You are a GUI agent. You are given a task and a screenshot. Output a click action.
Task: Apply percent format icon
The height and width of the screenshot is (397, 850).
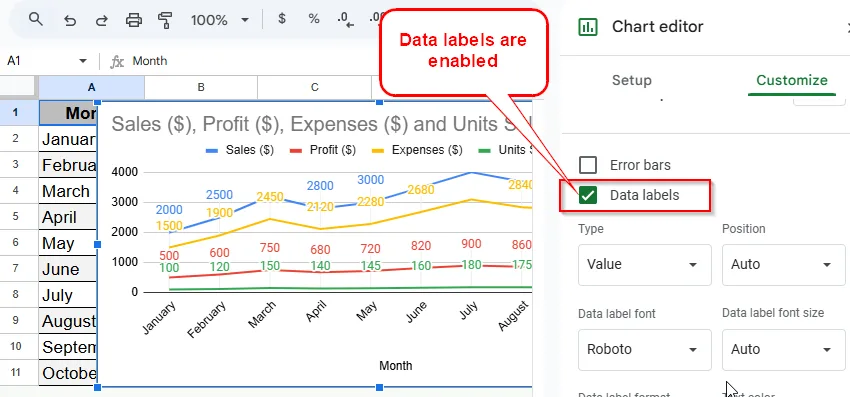pos(314,19)
